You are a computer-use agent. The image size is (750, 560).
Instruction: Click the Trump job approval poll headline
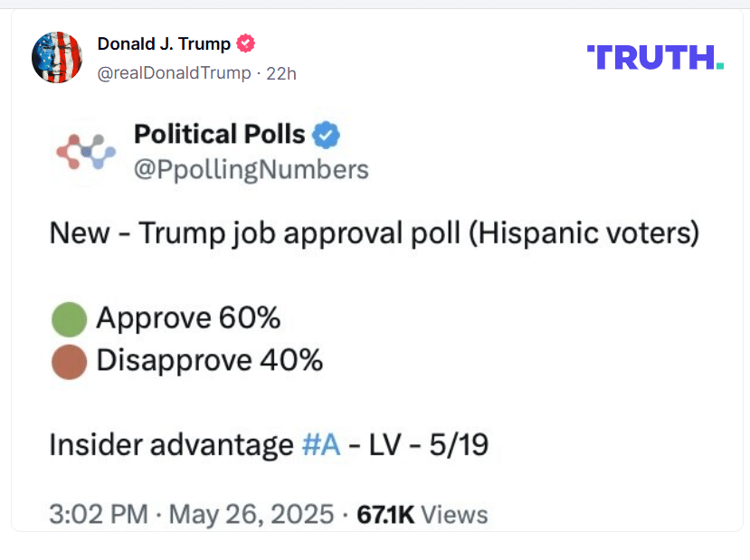pyautogui.click(x=375, y=233)
